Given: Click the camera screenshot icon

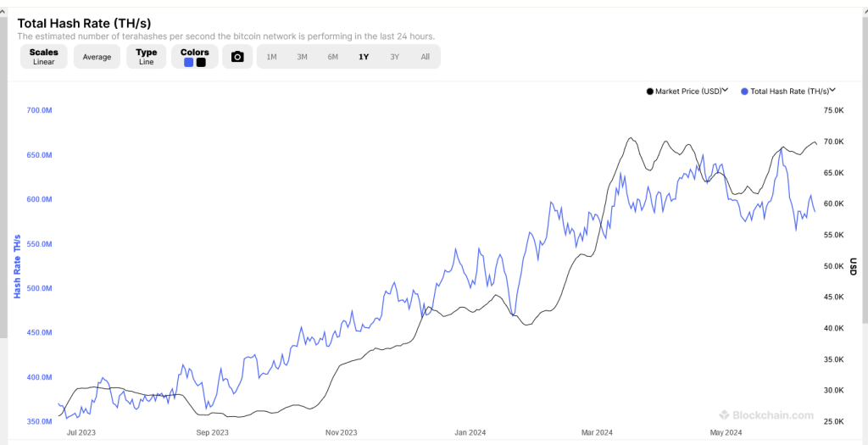Looking at the screenshot, I should pos(237,57).
